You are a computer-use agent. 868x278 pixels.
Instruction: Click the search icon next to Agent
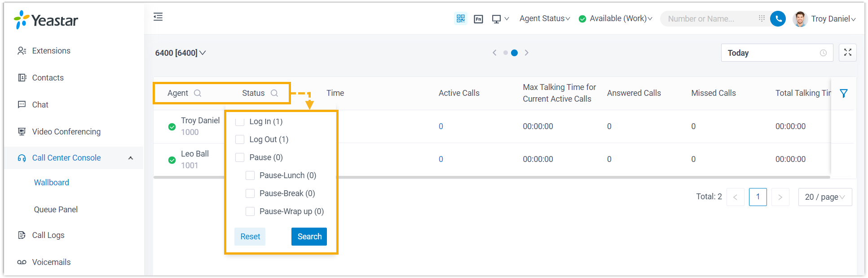coord(198,93)
